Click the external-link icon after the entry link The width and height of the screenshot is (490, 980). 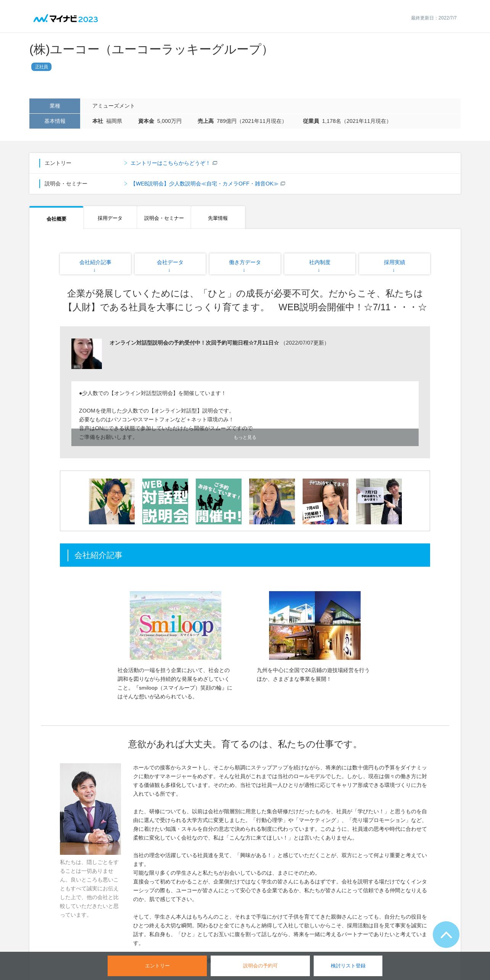click(x=215, y=163)
